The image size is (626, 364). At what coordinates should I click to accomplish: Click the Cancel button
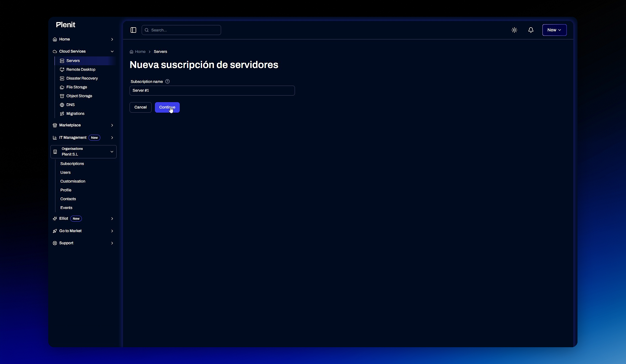(x=141, y=107)
